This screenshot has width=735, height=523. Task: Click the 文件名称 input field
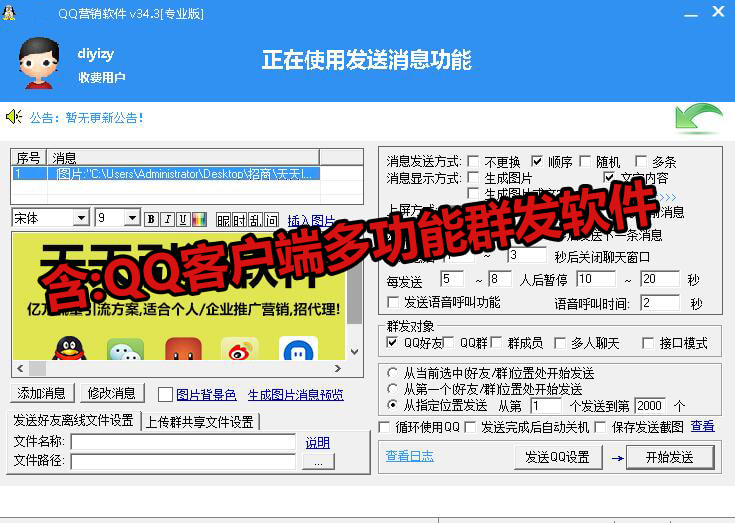tap(183, 441)
